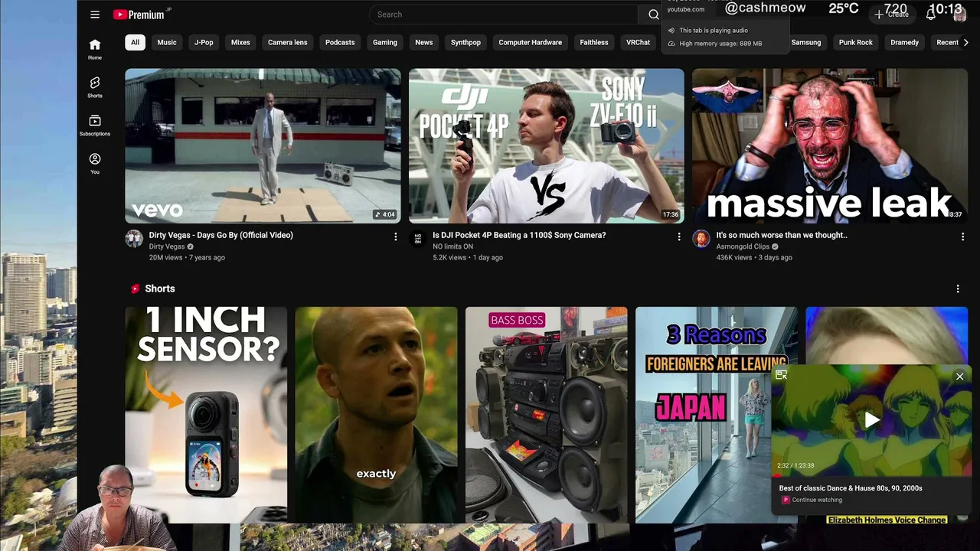This screenshot has height=551, width=980.
Task: Select the News filter chip
Action: (x=424, y=43)
